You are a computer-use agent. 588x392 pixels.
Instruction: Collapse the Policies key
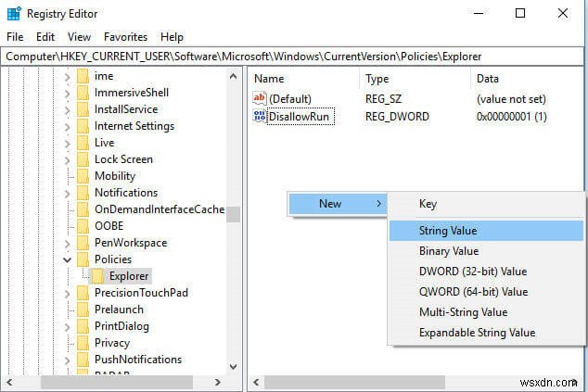(67, 259)
